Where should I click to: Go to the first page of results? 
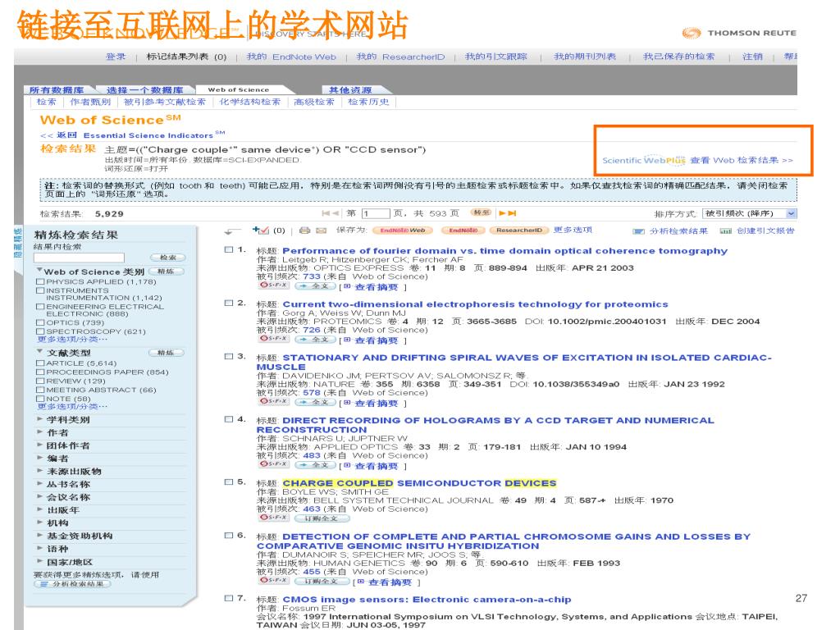coord(326,213)
